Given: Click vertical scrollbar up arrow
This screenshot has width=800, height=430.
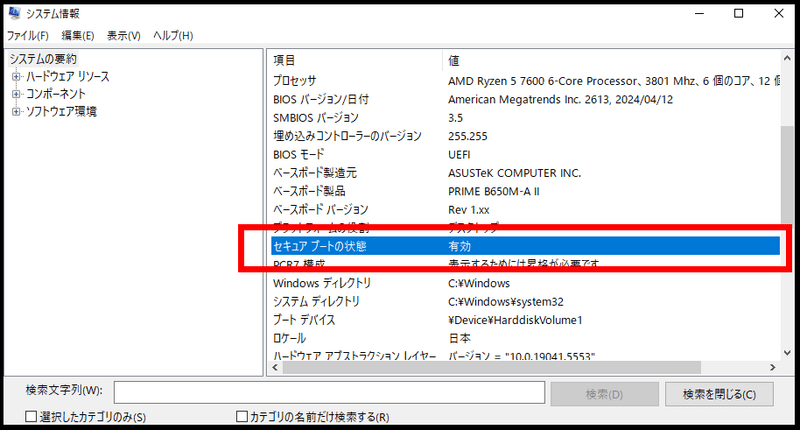Looking at the screenshot, I should coord(787,58).
